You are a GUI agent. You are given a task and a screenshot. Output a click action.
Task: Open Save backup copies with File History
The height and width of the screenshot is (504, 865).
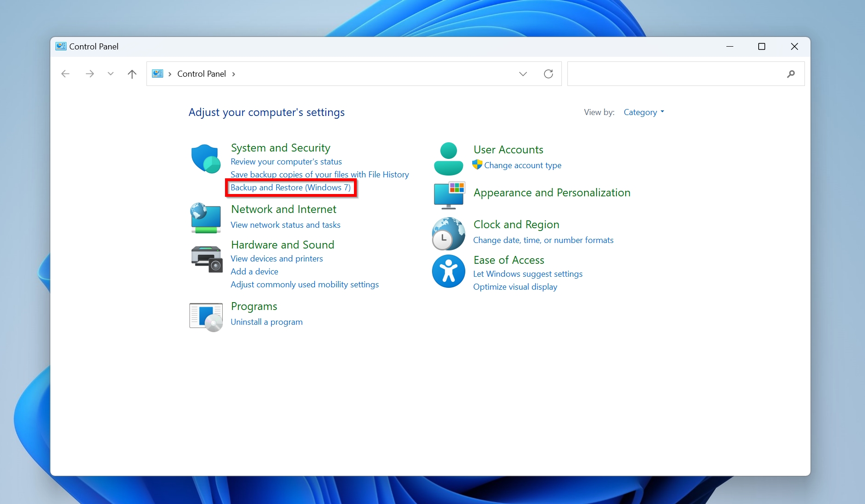tap(320, 174)
